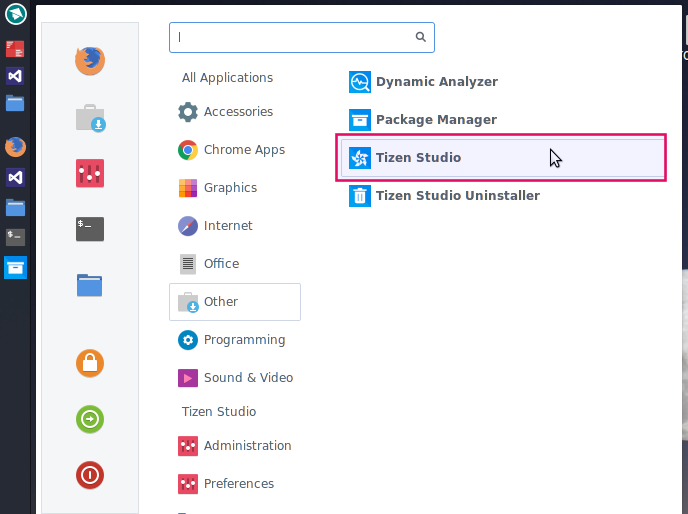Click the Tizen Studio pinwheel icon
This screenshot has height=514, width=688.
point(360,158)
